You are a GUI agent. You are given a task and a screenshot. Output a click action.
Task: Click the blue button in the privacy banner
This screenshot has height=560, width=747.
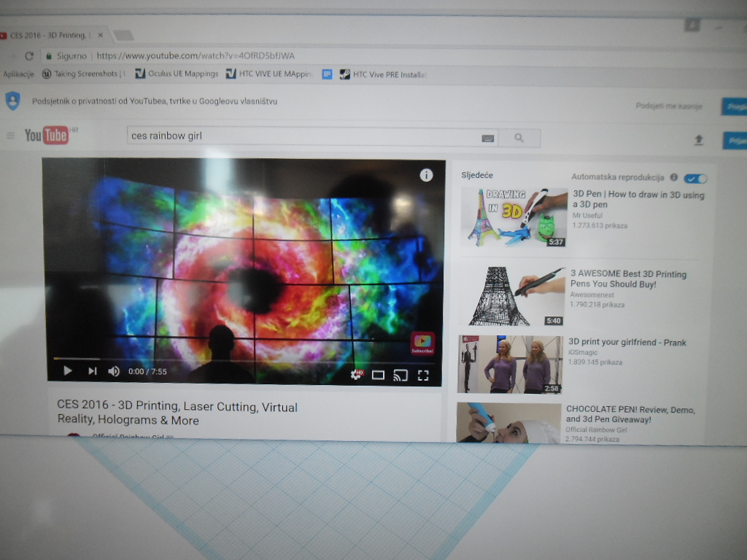(x=734, y=106)
